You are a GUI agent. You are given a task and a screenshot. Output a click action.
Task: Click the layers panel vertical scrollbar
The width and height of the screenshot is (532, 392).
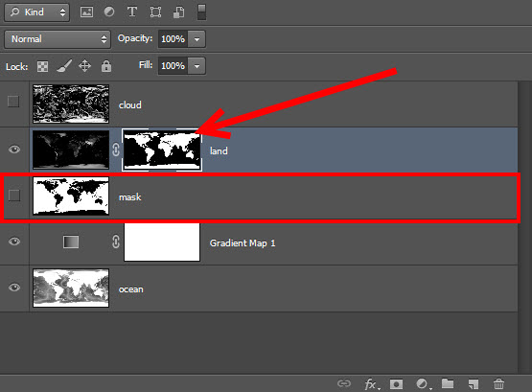click(x=524, y=227)
